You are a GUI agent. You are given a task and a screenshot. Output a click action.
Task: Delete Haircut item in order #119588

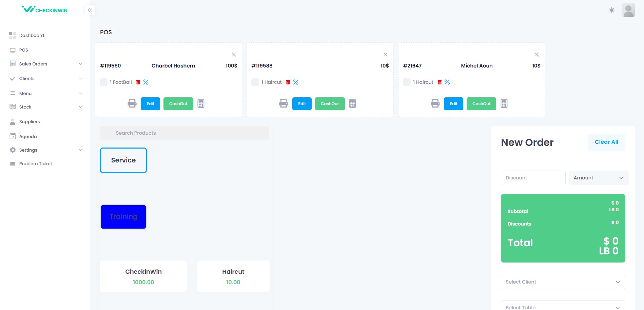pyautogui.click(x=288, y=82)
